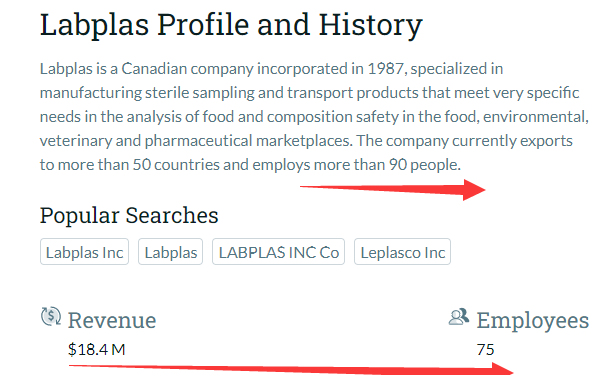The height and width of the screenshot is (375, 612).
Task: Click the Employees people icon
Action: click(x=459, y=317)
